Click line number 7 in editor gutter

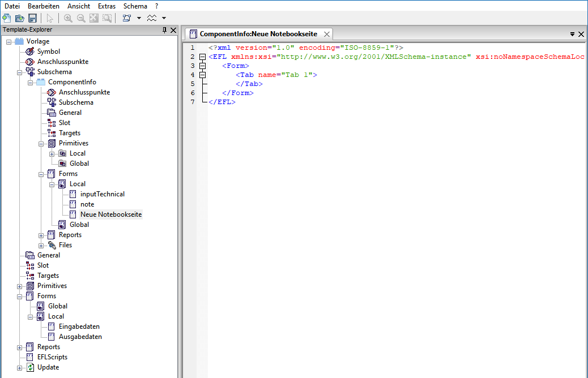point(193,102)
